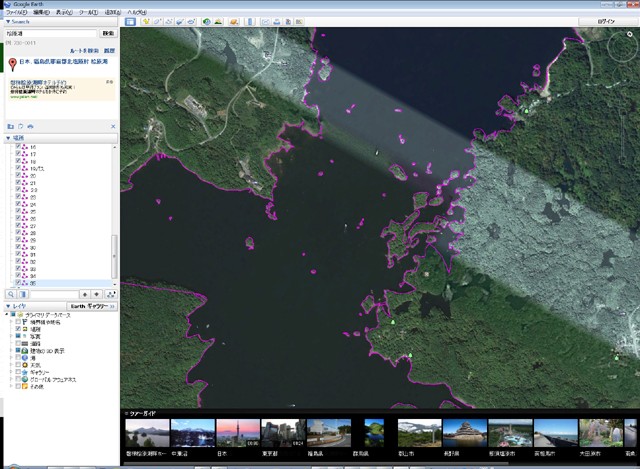
Task: Toggle checkbox for placemark 25
Action: click(18, 212)
